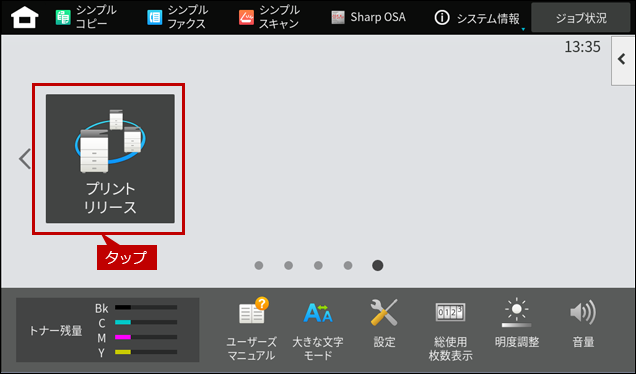This screenshot has width=636, height=374.
Task: Open 設定 settings wrench icon
Action: (384, 324)
